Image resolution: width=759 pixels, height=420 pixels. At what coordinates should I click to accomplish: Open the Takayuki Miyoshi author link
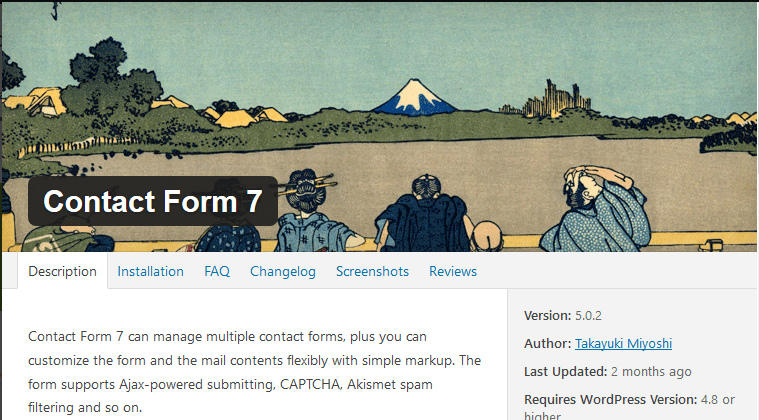[623, 344]
